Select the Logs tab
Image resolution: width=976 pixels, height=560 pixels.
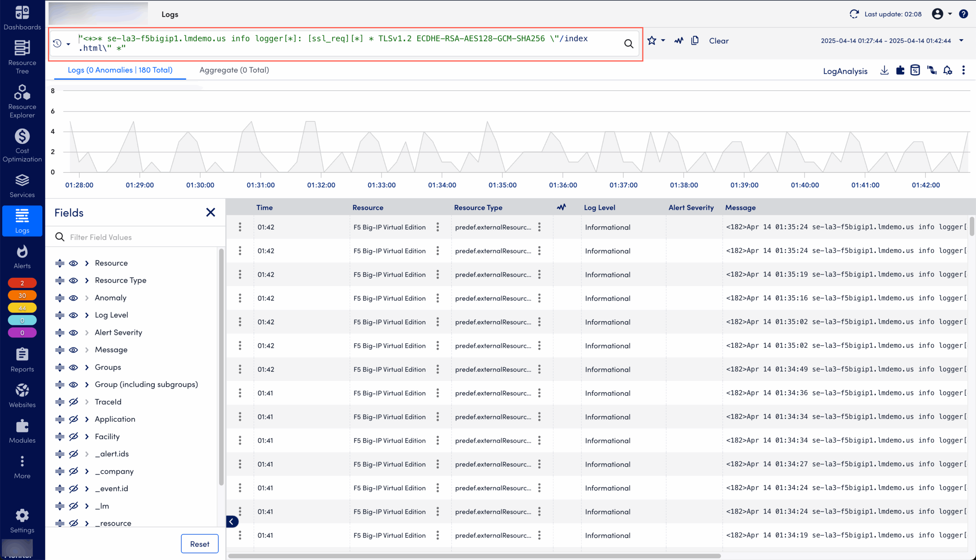point(120,70)
